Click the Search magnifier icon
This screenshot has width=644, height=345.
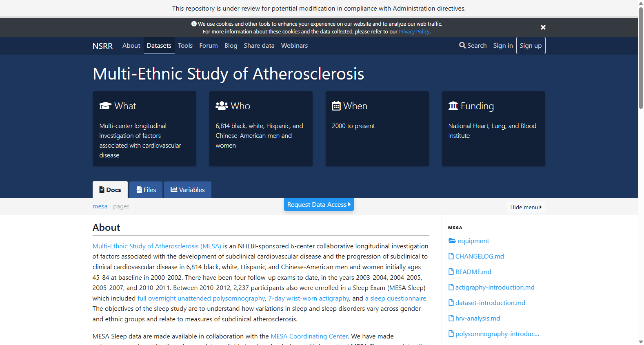click(x=462, y=45)
